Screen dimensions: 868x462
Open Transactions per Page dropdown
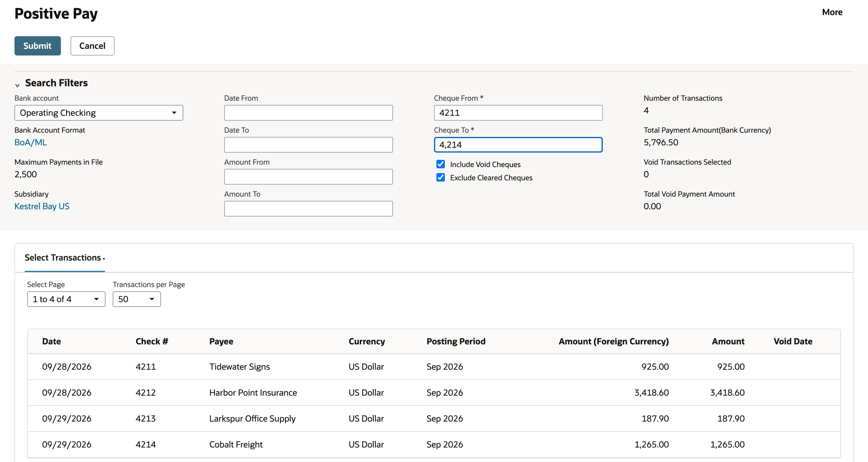[137, 299]
